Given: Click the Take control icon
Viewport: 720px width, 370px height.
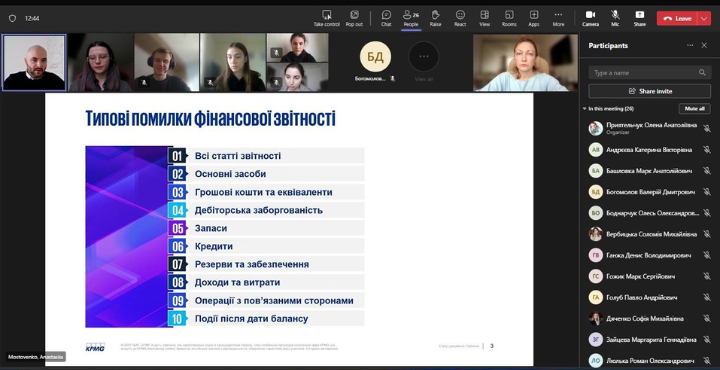Looking at the screenshot, I should [326, 18].
